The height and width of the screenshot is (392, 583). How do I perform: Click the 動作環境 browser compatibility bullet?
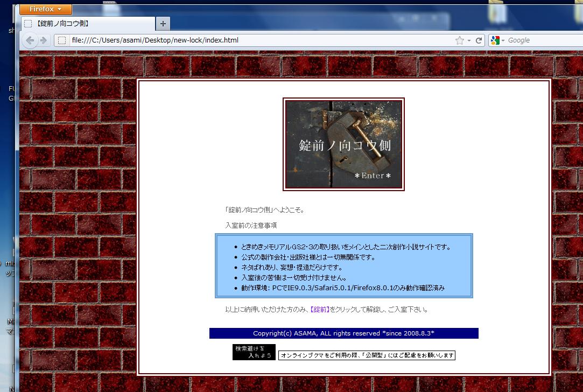click(343, 288)
